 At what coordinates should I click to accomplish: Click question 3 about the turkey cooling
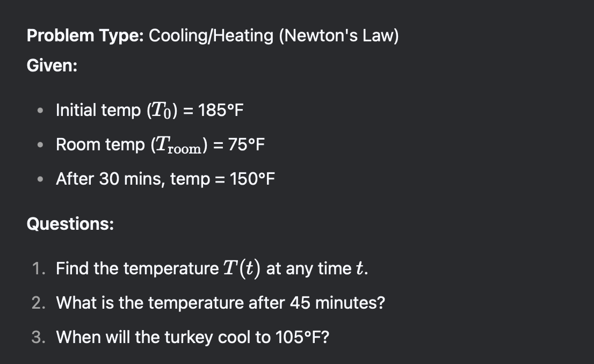[x=192, y=337]
